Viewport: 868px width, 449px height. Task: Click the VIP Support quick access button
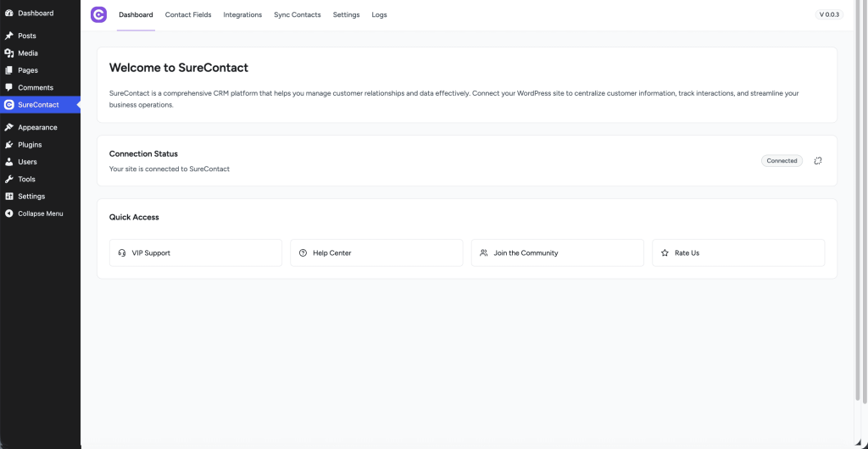click(x=196, y=252)
